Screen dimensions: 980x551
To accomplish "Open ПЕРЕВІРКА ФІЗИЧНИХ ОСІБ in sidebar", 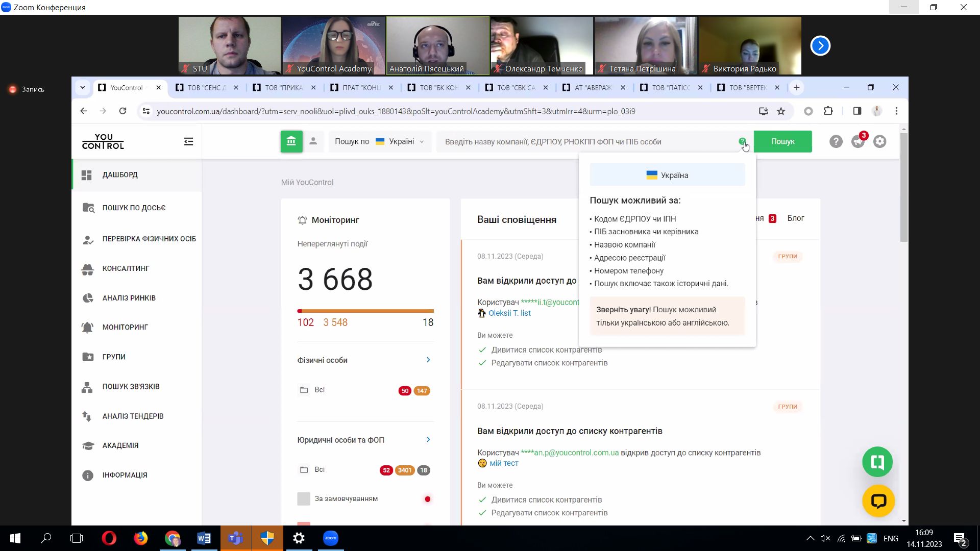I will coord(137,239).
